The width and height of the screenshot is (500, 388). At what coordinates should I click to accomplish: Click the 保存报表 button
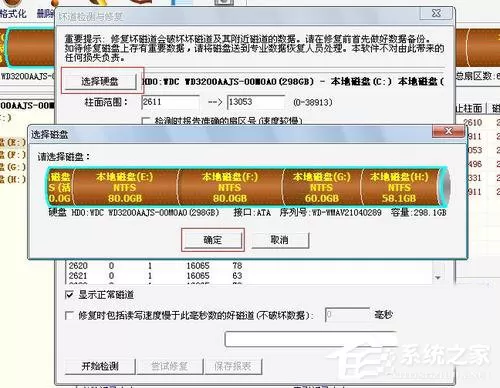pos(233,366)
